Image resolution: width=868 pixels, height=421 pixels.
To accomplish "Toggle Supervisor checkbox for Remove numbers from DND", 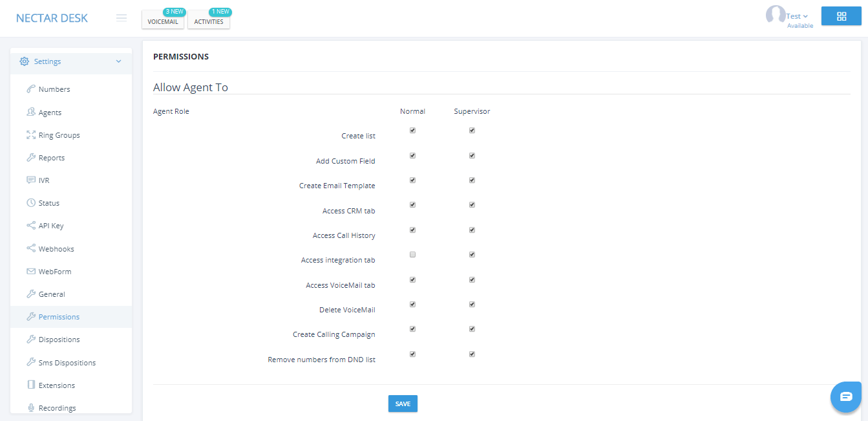I will [472, 354].
